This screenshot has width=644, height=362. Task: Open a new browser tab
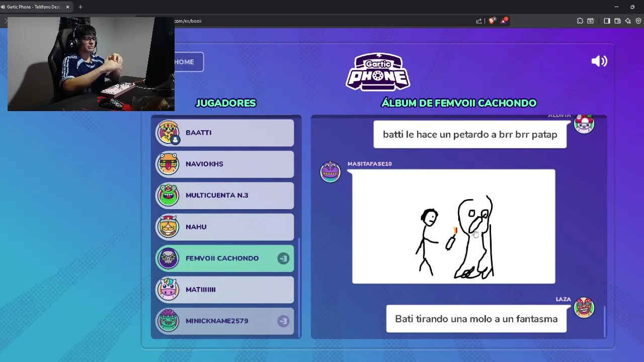point(80,7)
